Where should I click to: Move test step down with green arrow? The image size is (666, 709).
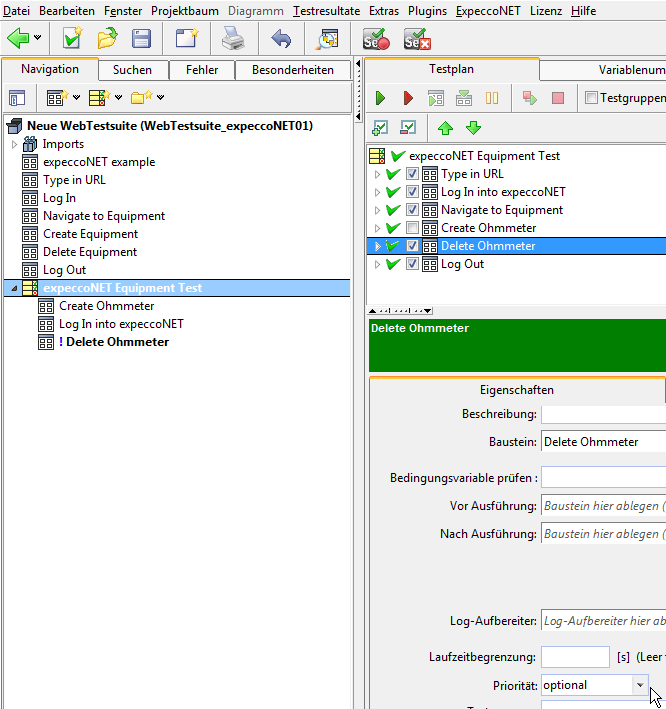(473, 127)
